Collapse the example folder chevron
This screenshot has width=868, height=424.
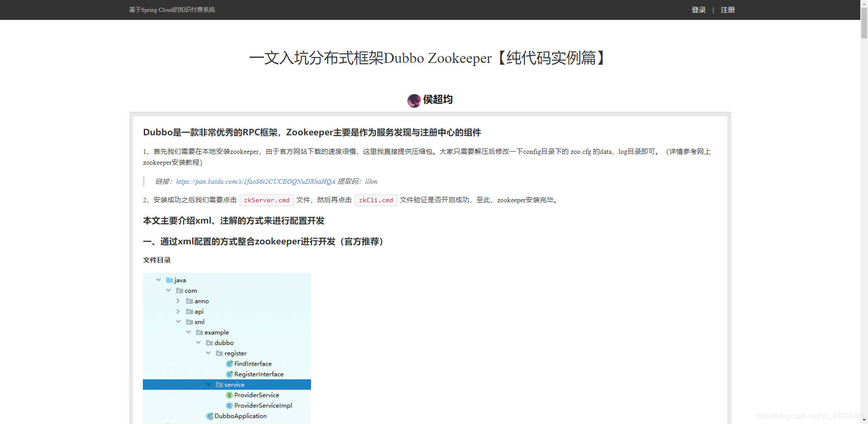click(x=189, y=332)
